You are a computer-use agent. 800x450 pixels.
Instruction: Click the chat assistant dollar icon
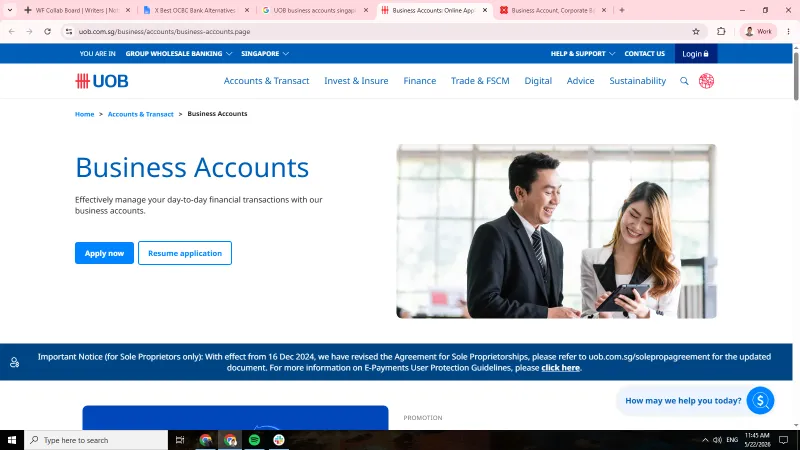pos(760,401)
